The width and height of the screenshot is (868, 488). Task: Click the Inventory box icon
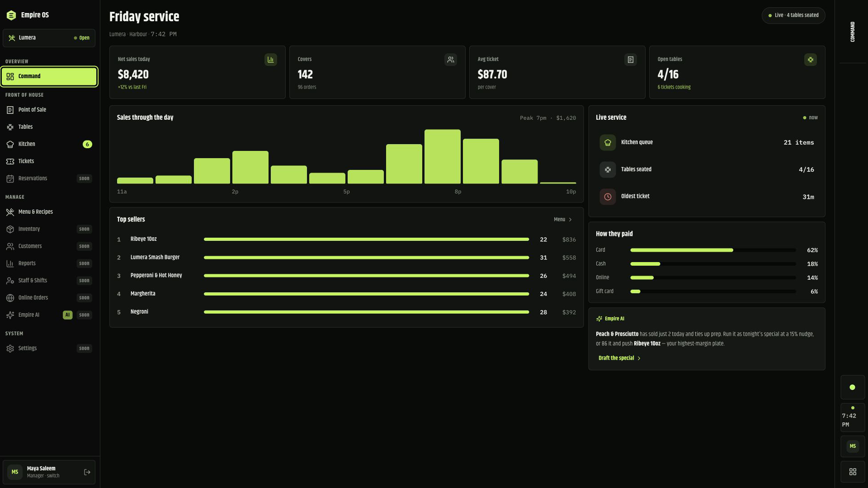tap(10, 229)
